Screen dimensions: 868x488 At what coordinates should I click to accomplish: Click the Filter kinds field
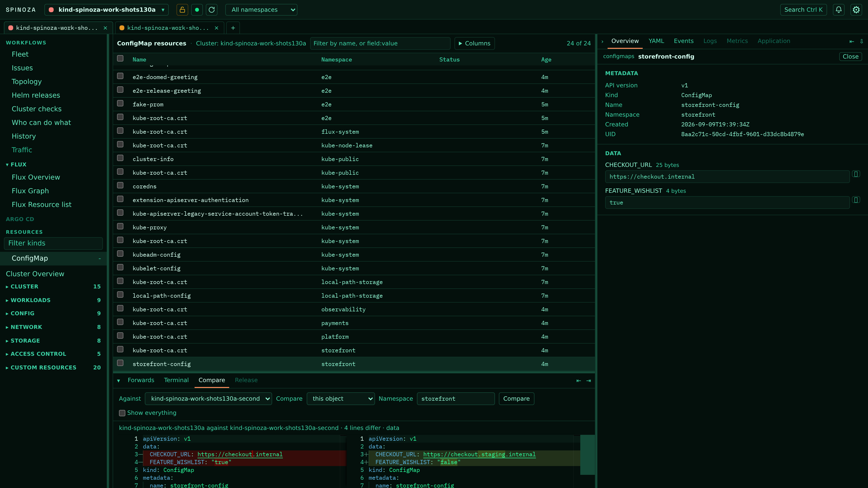[53, 244]
